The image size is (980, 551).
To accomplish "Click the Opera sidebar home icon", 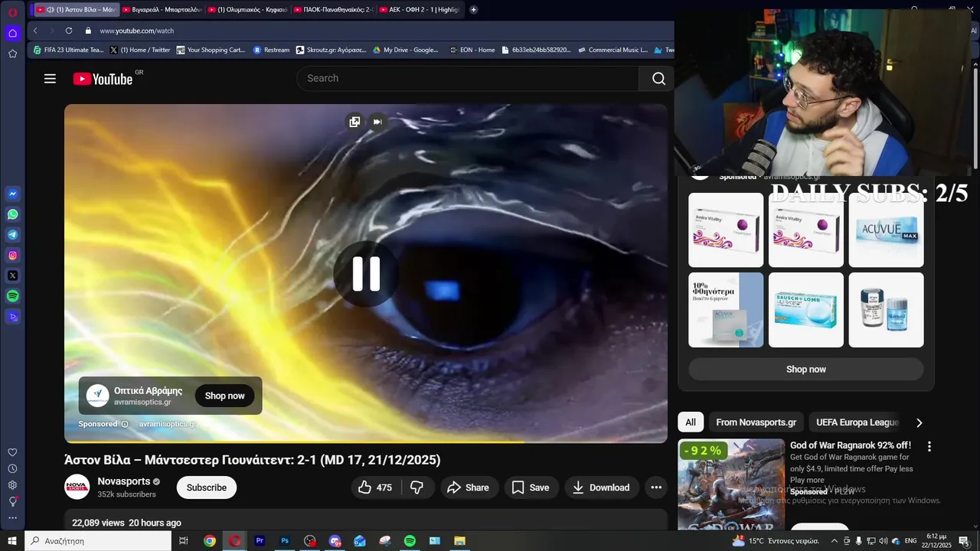I will 12,33.
